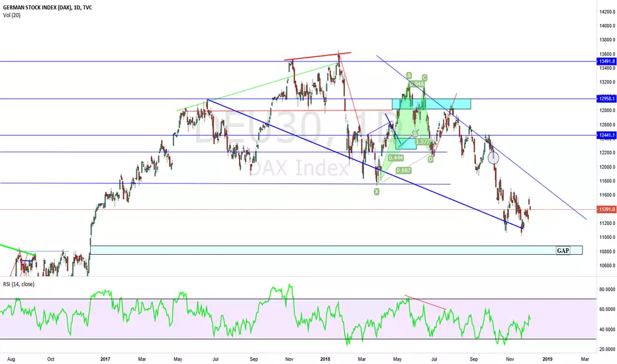The height and width of the screenshot is (364, 617).
Task: Click the 11800.0 price axis tick
Action: point(607,181)
